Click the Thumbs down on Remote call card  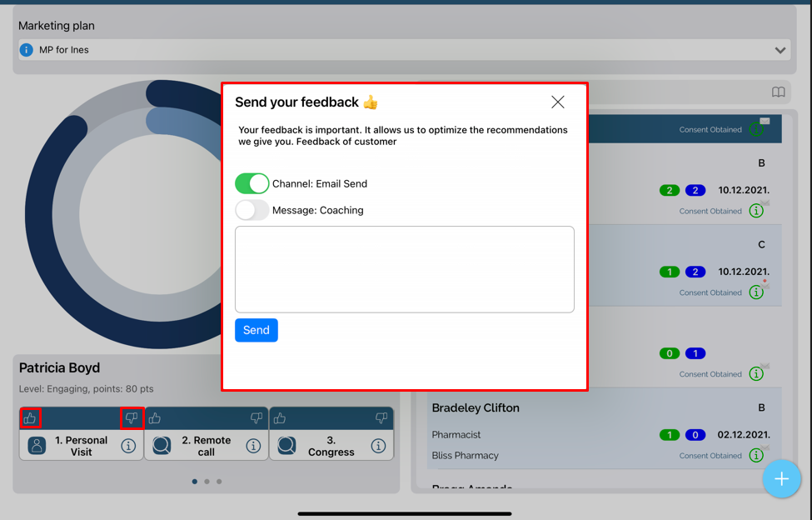[x=257, y=417]
